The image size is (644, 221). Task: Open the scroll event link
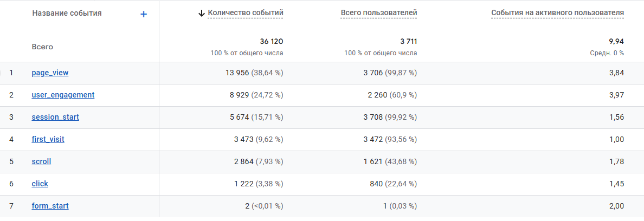42,161
